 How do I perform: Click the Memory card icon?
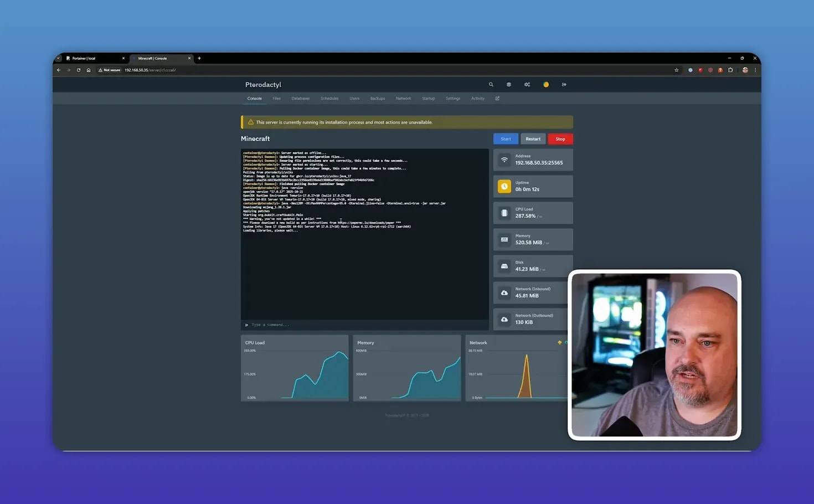[x=504, y=240]
